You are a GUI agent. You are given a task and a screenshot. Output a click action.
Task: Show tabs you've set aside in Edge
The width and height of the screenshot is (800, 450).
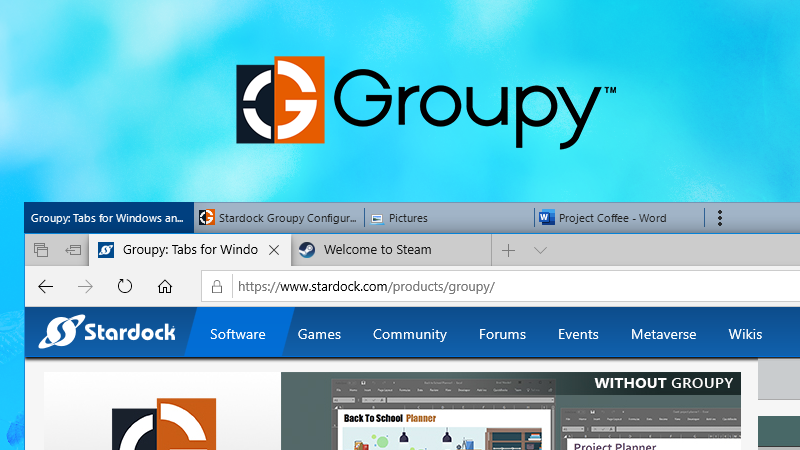(x=41, y=250)
